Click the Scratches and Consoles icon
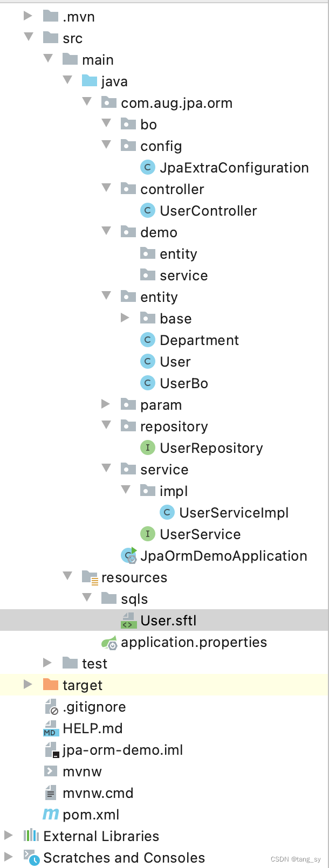Viewport: 329px width, 868px height. tap(31, 857)
